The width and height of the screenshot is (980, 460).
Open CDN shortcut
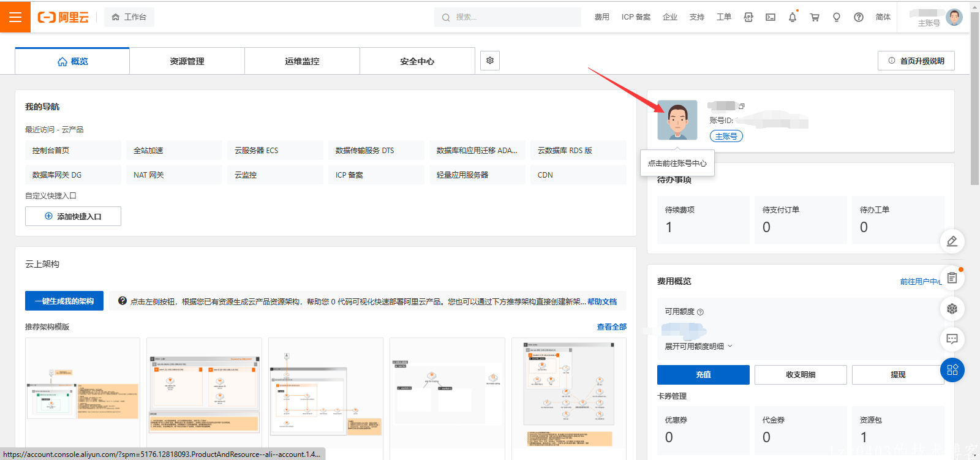pyautogui.click(x=578, y=175)
